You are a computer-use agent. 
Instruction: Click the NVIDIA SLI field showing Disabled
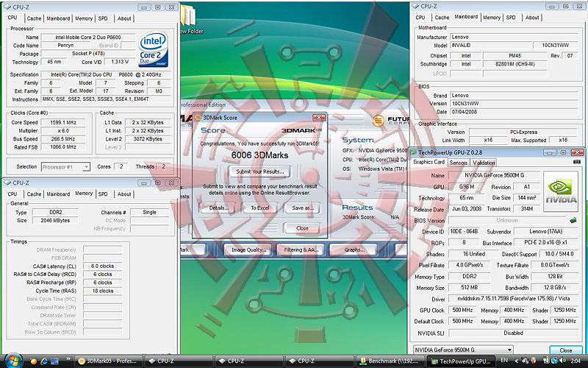pyautogui.click(x=513, y=333)
